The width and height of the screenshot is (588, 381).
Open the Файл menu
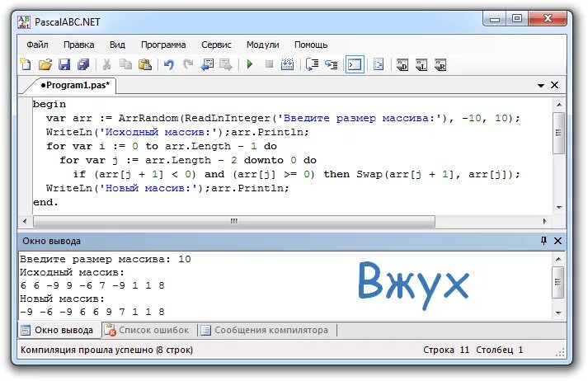tap(37, 45)
